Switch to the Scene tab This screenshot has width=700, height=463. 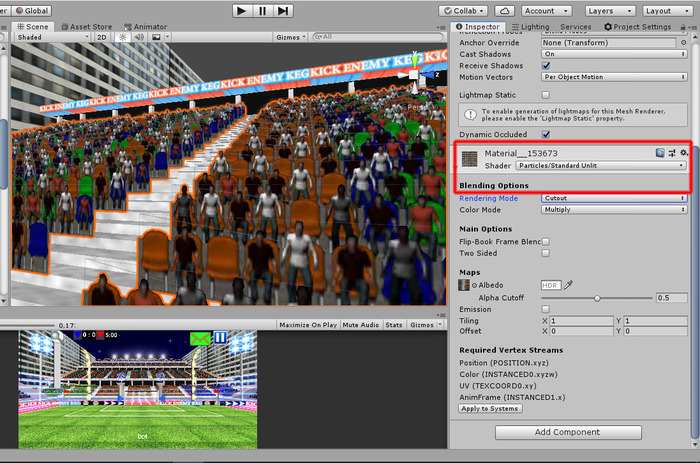coord(33,27)
